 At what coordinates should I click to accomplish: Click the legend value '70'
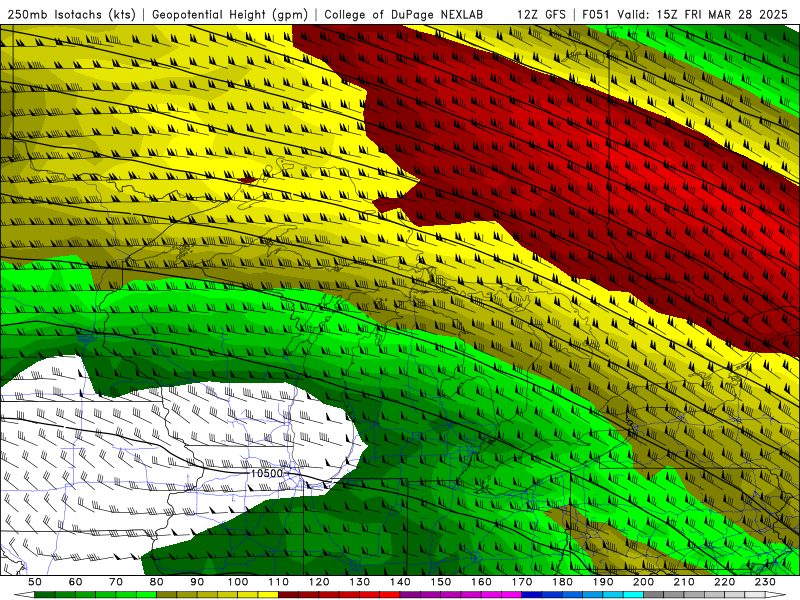tap(116, 582)
